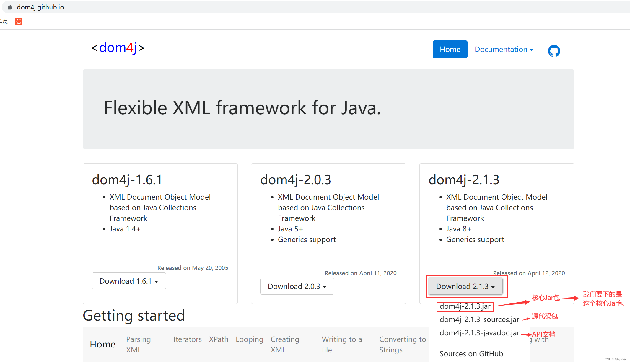Click the orange C bookmark icon
Image resolution: width=630 pixels, height=364 pixels.
(19, 21)
